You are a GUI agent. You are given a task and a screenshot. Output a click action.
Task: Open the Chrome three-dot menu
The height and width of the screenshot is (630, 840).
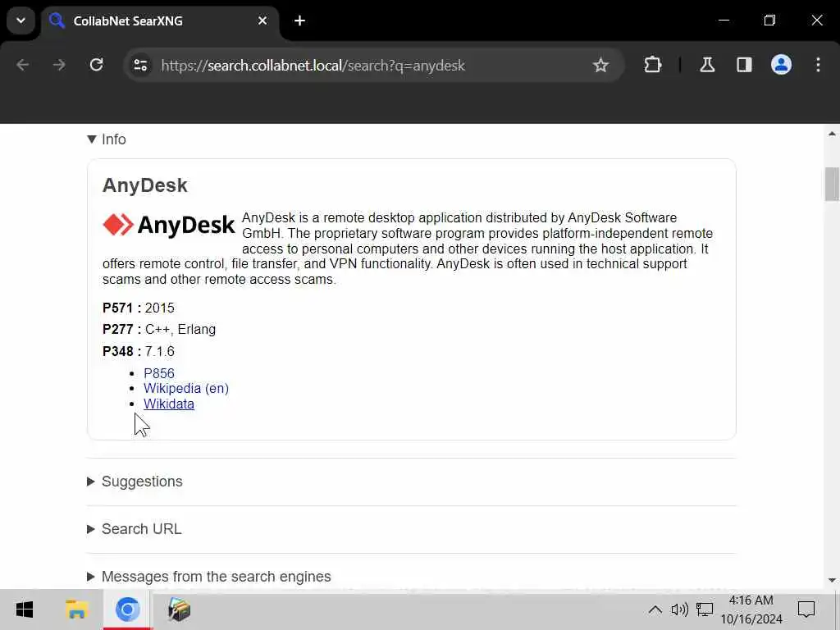click(818, 66)
